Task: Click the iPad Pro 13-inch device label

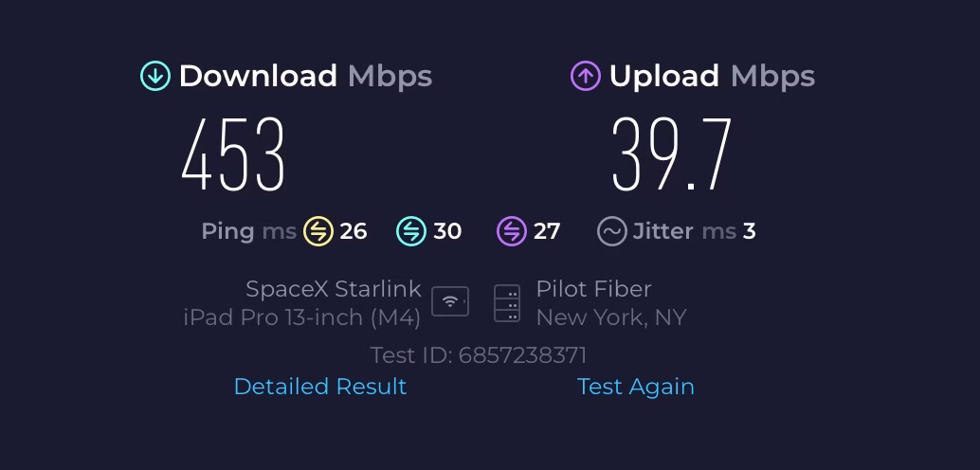Action: pyautogui.click(x=301, y=317)
